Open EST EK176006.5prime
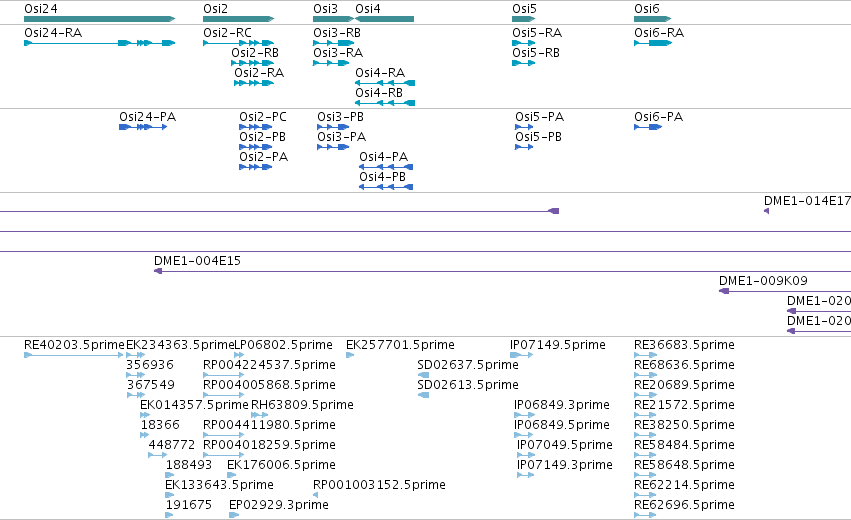Image resolution: width=851 pixels, height=520 pixels. (x=232, y=476)
